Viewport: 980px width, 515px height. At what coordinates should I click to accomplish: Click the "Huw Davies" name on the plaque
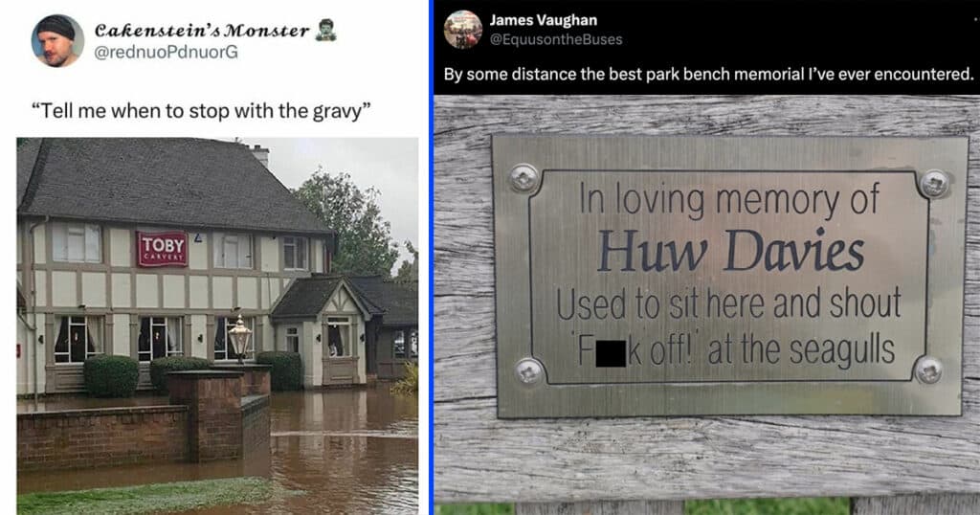[x=730, y=251]
